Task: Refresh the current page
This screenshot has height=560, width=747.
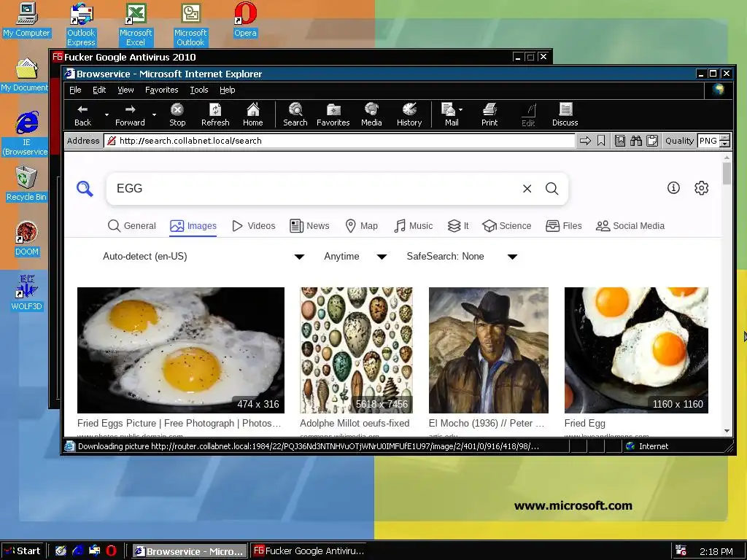Action: 215,114
